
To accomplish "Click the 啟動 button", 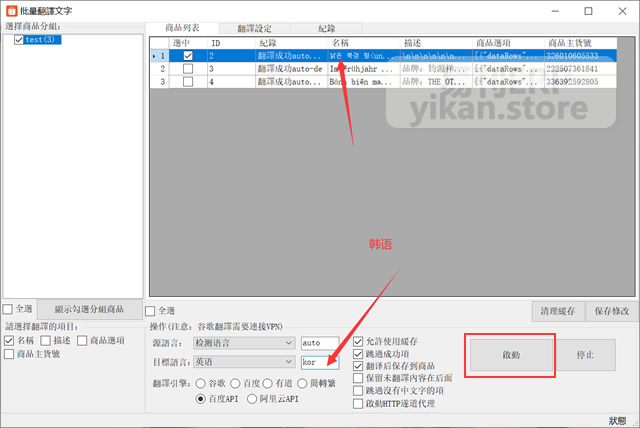I will (511, 355).
